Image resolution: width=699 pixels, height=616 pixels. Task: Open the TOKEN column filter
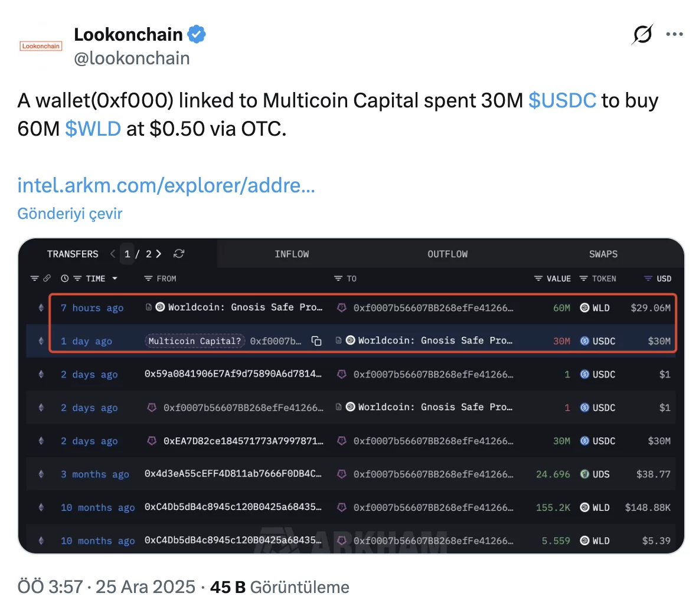(583, 278)
